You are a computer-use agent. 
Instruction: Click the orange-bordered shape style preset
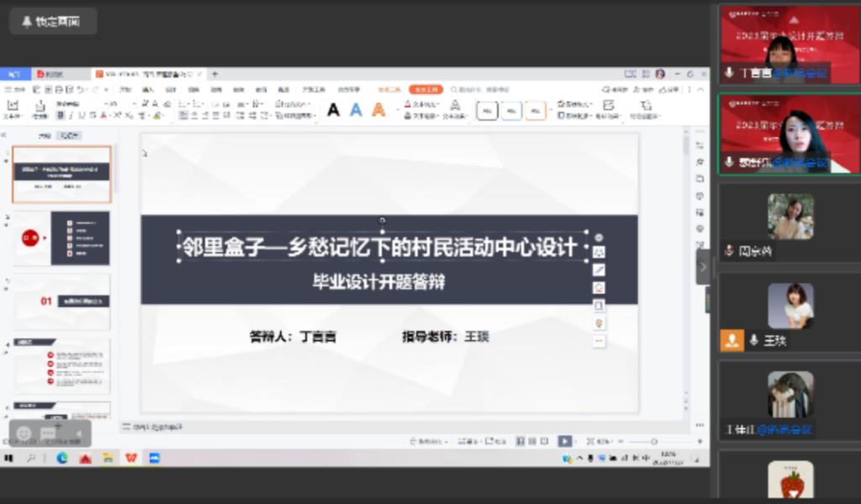536,110
